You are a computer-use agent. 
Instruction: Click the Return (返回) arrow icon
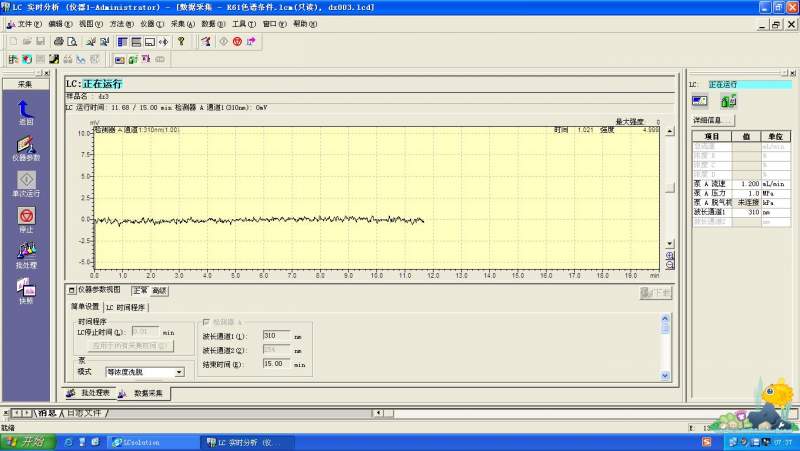(26, 108)
